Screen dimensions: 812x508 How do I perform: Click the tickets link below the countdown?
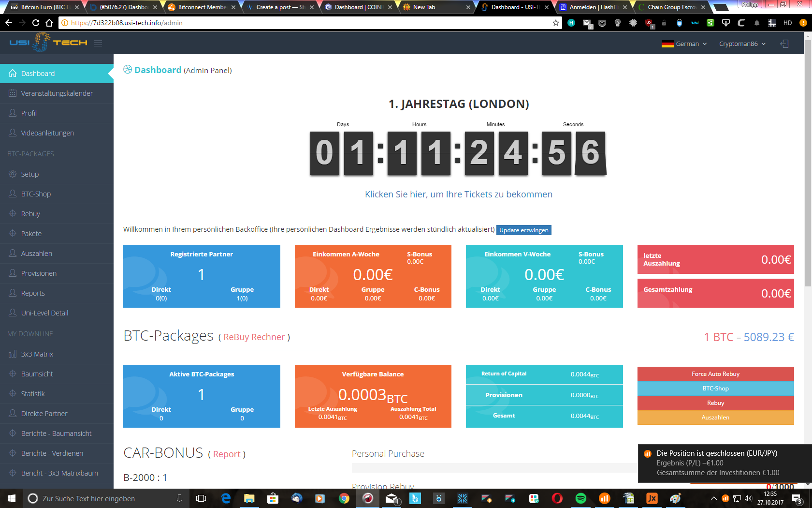459,194
